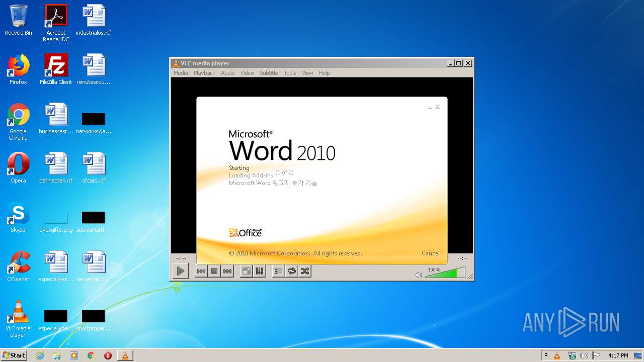Viewport: 644px width, 362px height.
Task: Select the sportproper... black file icon
Action: point(94,320)
